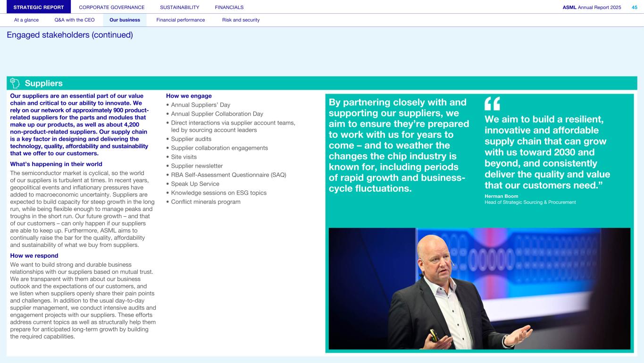Click the large quotation mark icon
Screen dimensions: 644x363
(x=492, y=103)
